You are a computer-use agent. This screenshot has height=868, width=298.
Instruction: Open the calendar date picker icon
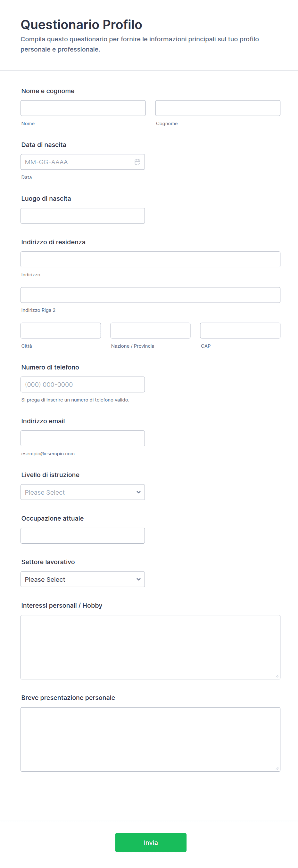(137, 162)
